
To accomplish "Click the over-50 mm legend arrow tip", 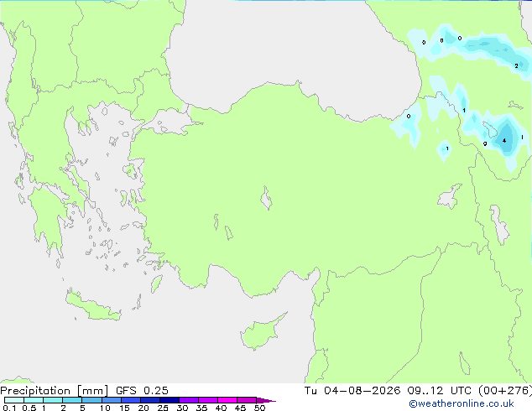I will click(x=266, y=400).
